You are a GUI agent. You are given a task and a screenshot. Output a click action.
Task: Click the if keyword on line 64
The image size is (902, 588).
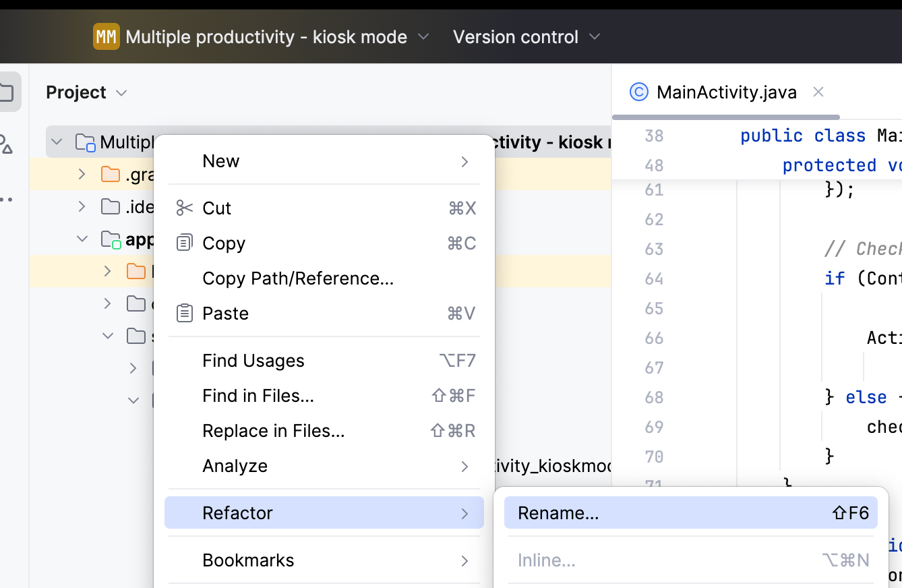pyautogui.click(x=835, y=278)
